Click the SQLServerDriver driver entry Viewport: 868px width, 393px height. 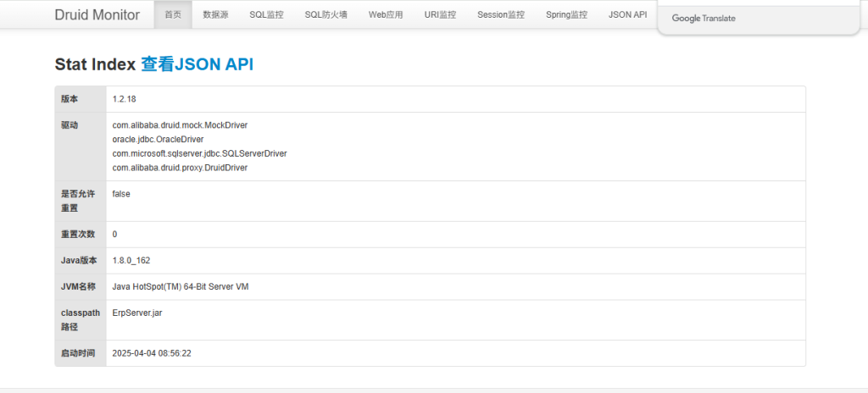[199, 153]
